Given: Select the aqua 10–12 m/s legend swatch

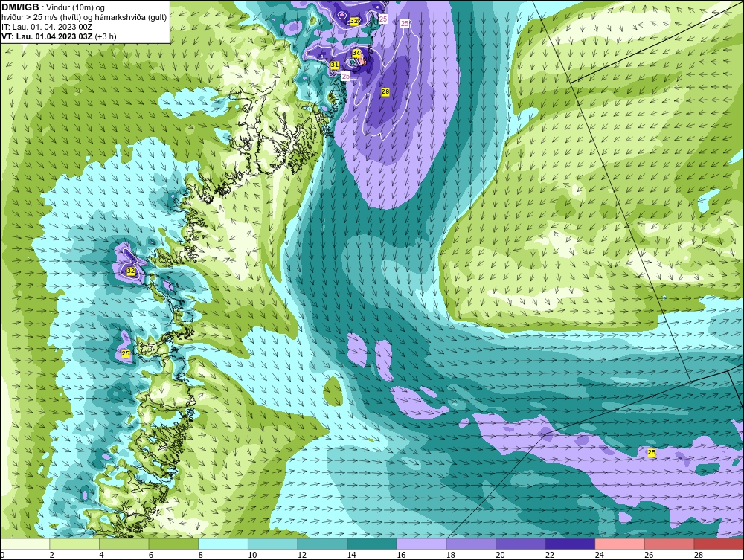Looking at the screenshot, I should pyautogui.click(x=273, y=544).
